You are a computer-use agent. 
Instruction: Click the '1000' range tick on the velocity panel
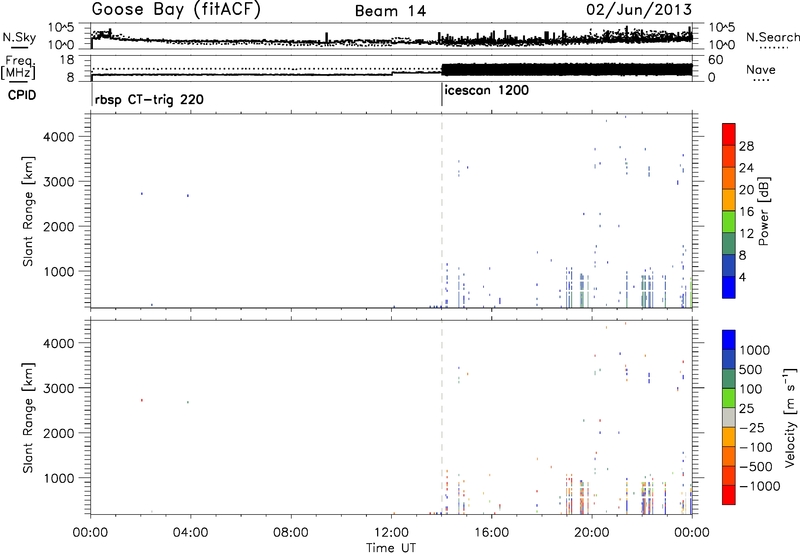pyautogui.click(x=61, y=478)
